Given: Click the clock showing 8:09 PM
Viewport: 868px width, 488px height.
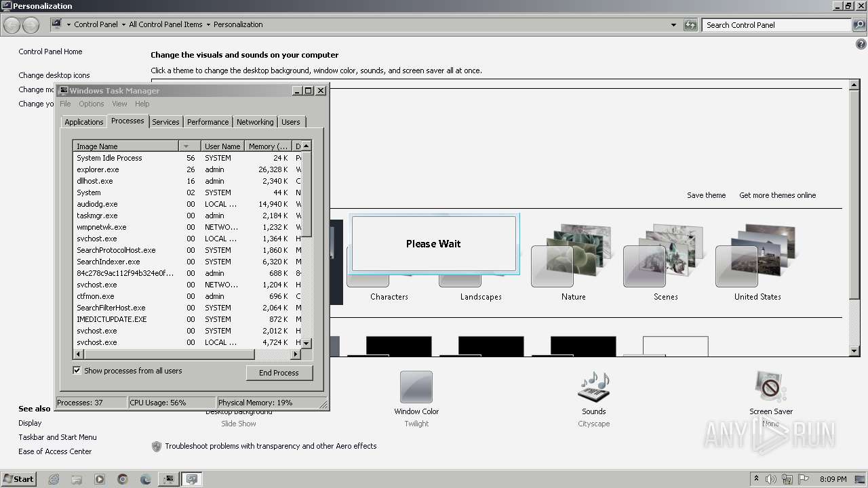Looking at the screenshot, I should point(833,479).
